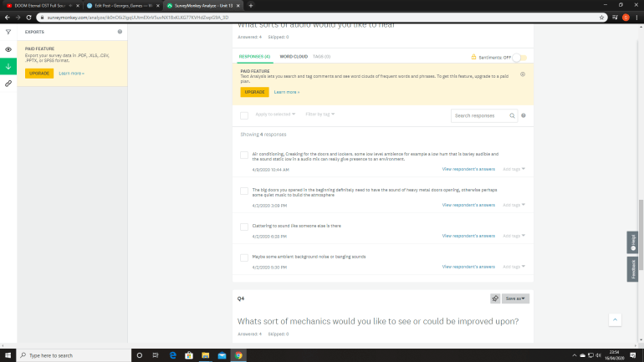Dismiss the Text Analysis paid feature banner
The image size is (644, 362).
pos(523,74)
